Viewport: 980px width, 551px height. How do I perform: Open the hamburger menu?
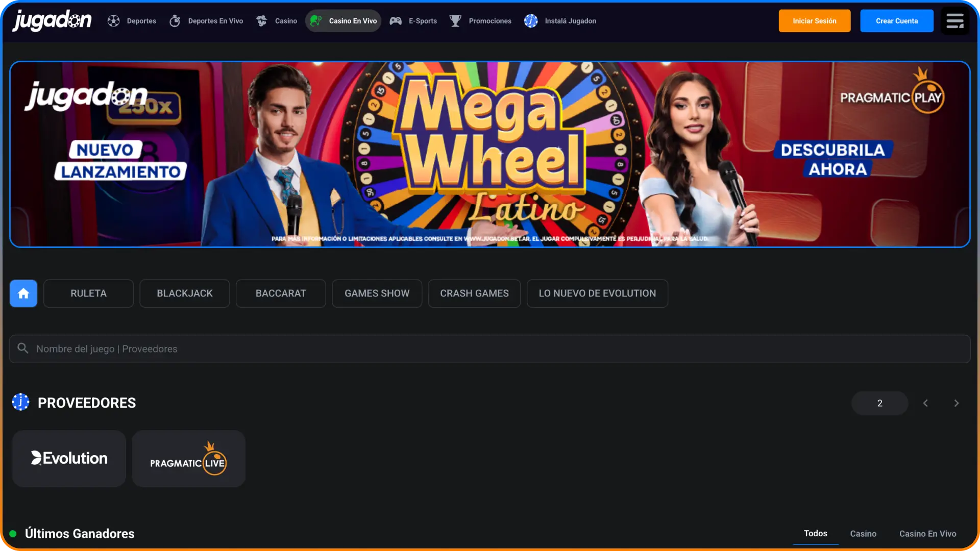(x=955, y=21)
